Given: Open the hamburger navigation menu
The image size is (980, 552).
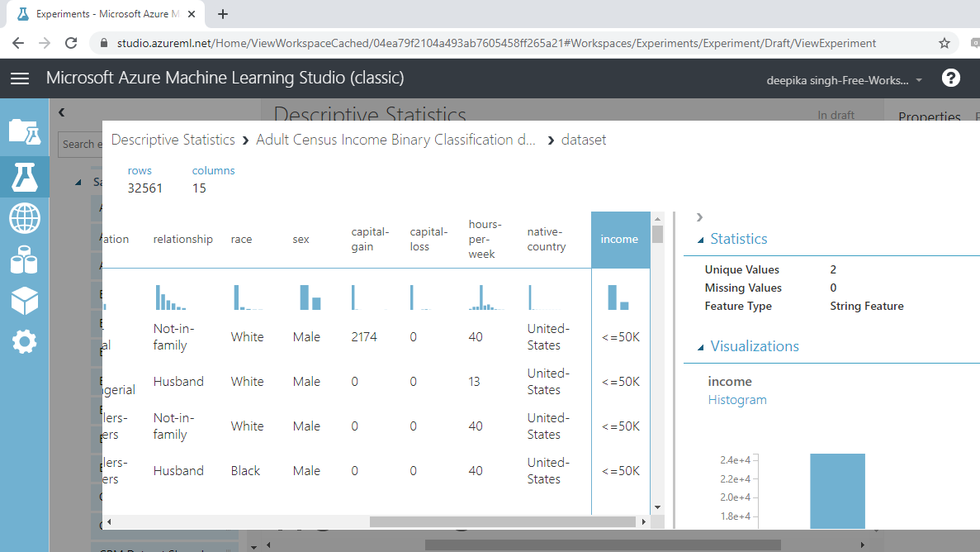Looking at the screenshot, I should (x=20, y=79).
